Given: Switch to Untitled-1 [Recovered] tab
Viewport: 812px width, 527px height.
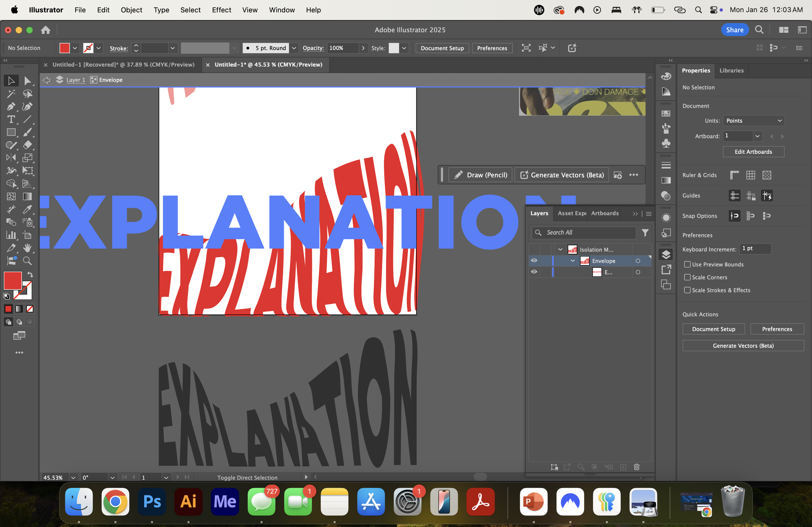Looking at the screenshot, I should 123,65.
